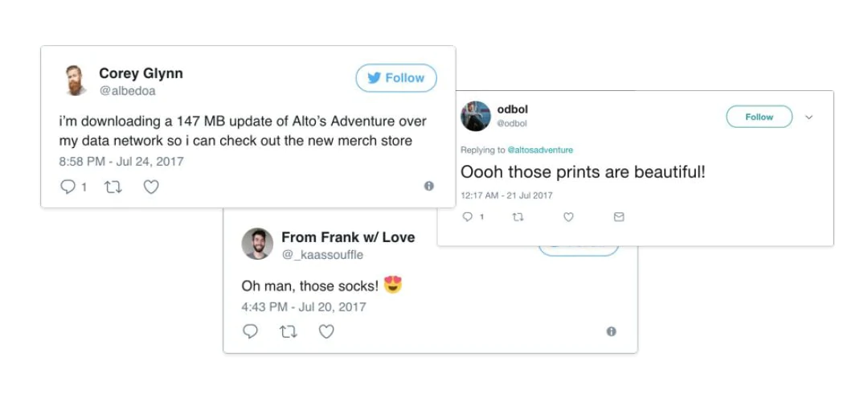Reply to From Frank w/ Love's tweet

click(250, 331)
